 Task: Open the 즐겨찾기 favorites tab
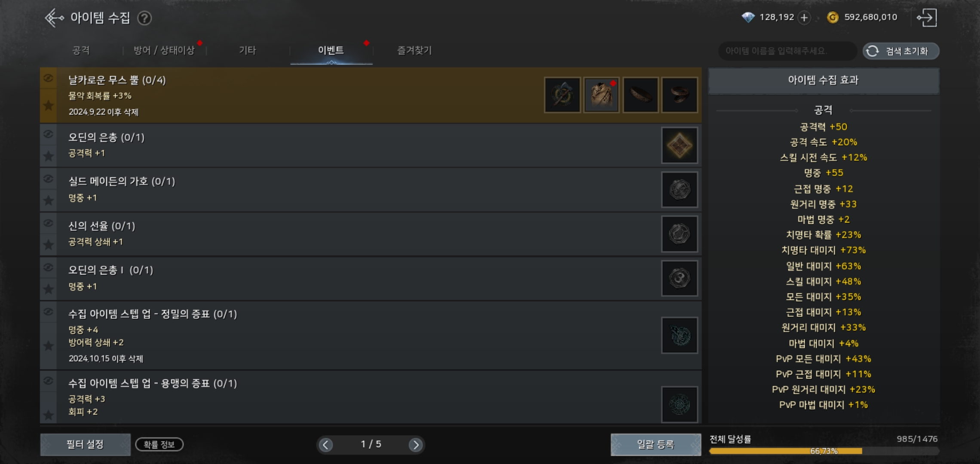click(x=414, y=50)
